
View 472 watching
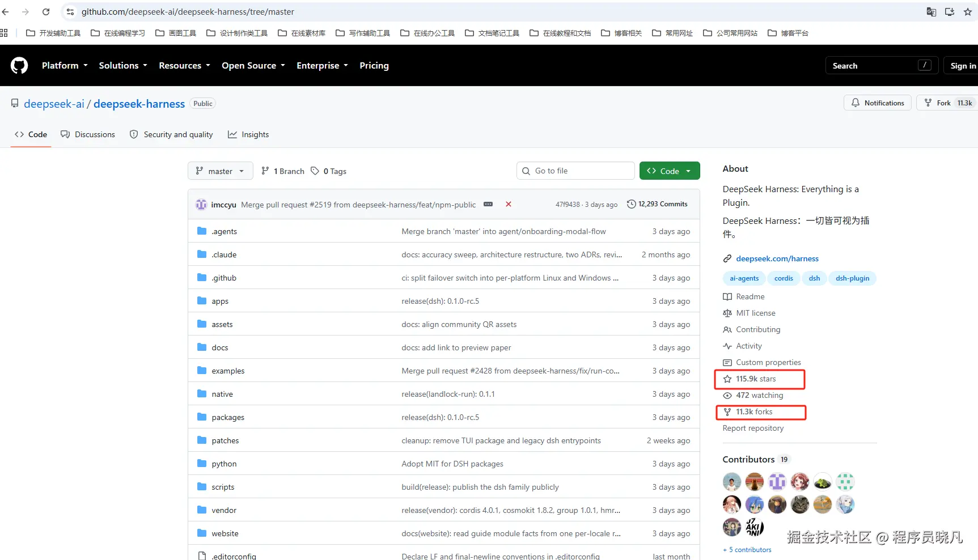759,395
